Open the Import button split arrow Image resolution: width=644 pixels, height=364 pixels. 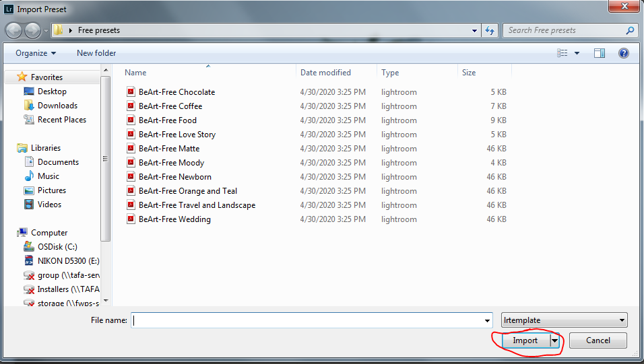pos(554,340)
